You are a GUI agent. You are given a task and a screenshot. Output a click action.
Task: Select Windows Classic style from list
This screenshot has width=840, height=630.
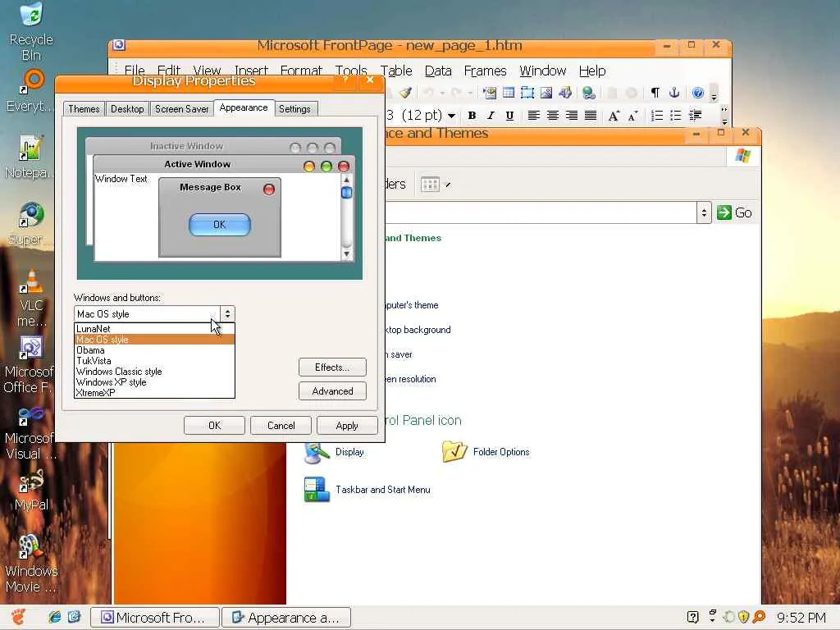[154, 372]
